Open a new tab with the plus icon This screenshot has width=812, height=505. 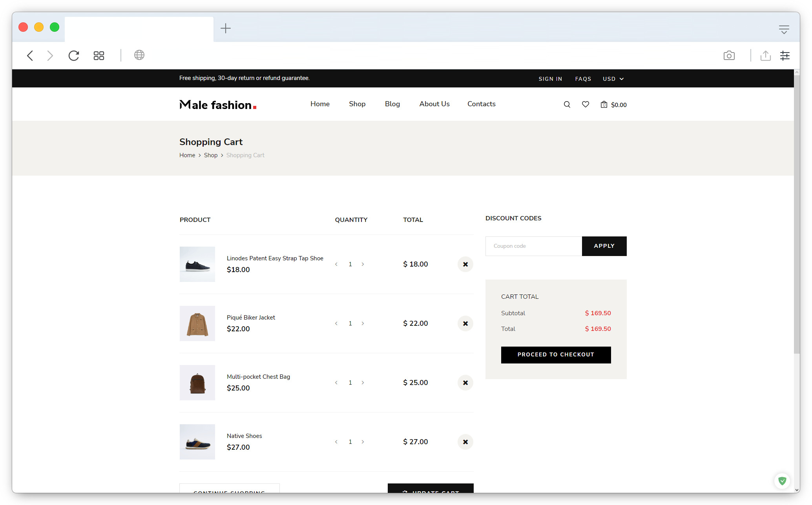click(226, 28)
